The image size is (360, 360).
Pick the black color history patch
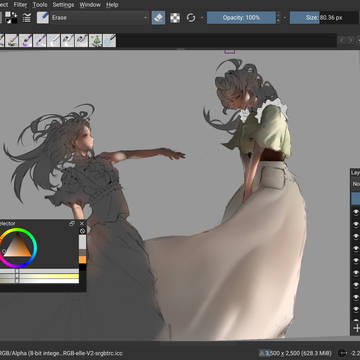(x=82, y=267)
